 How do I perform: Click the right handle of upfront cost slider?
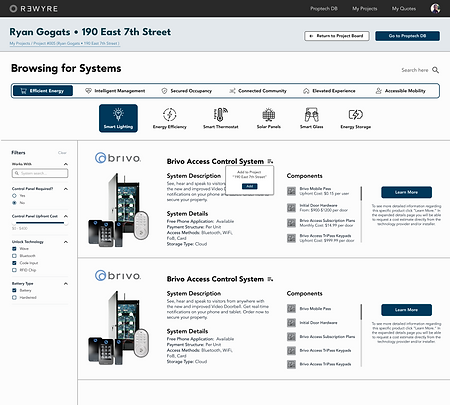pyautogui.click(x=66, y=223)
